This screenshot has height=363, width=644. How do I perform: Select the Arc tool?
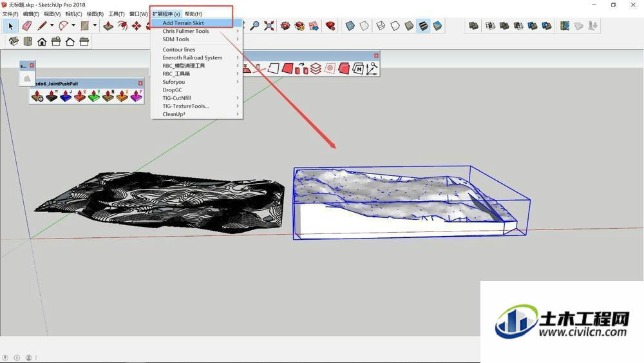coord(63,26)
